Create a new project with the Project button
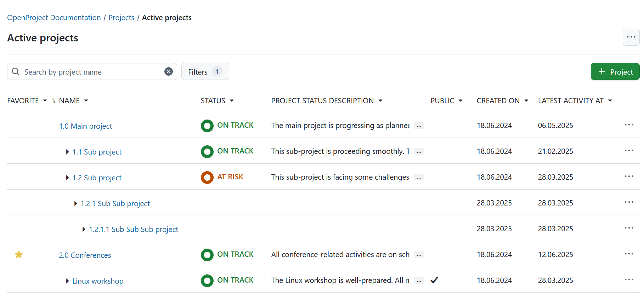 [x=615, y=71]
